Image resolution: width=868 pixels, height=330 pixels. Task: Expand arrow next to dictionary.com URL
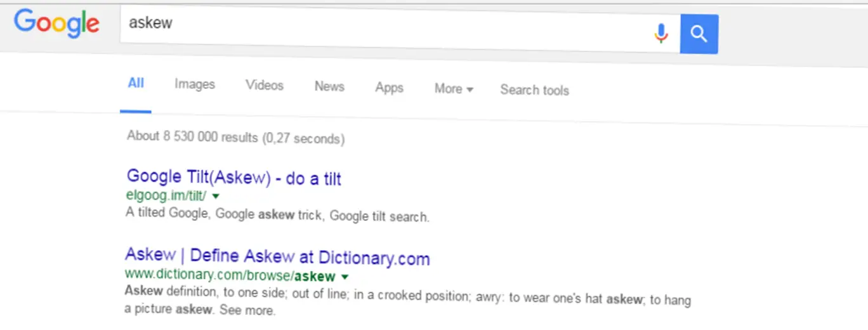[345, 277]
